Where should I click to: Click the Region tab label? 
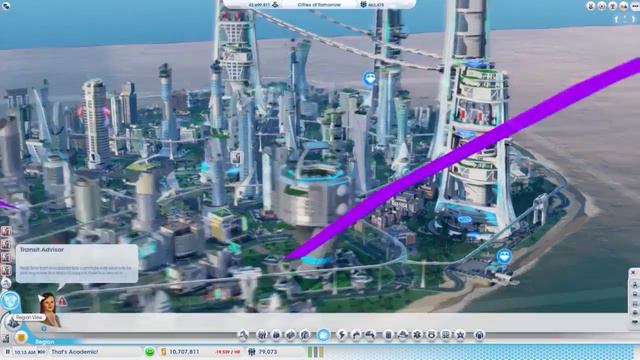coord(44,342)
